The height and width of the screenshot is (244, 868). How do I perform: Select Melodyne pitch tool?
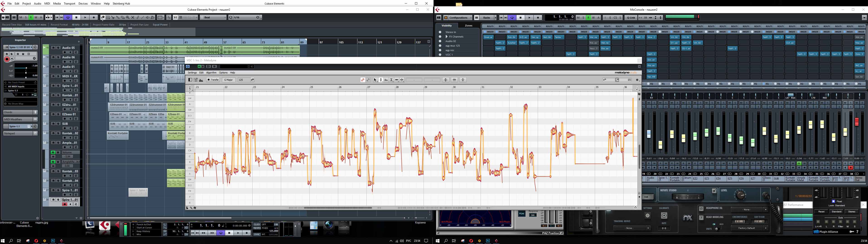(x=381, y=80)
